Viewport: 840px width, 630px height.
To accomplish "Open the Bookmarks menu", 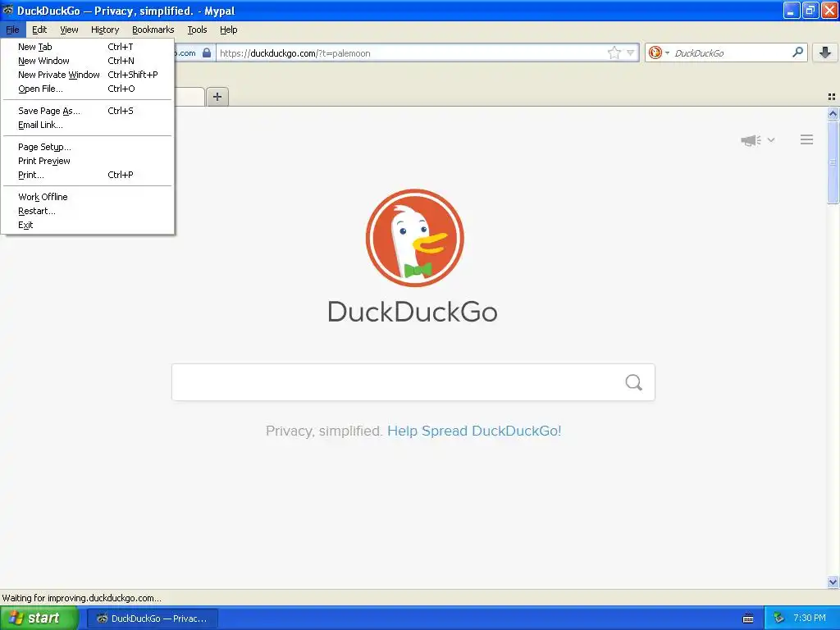I will [x=153, y=30].
